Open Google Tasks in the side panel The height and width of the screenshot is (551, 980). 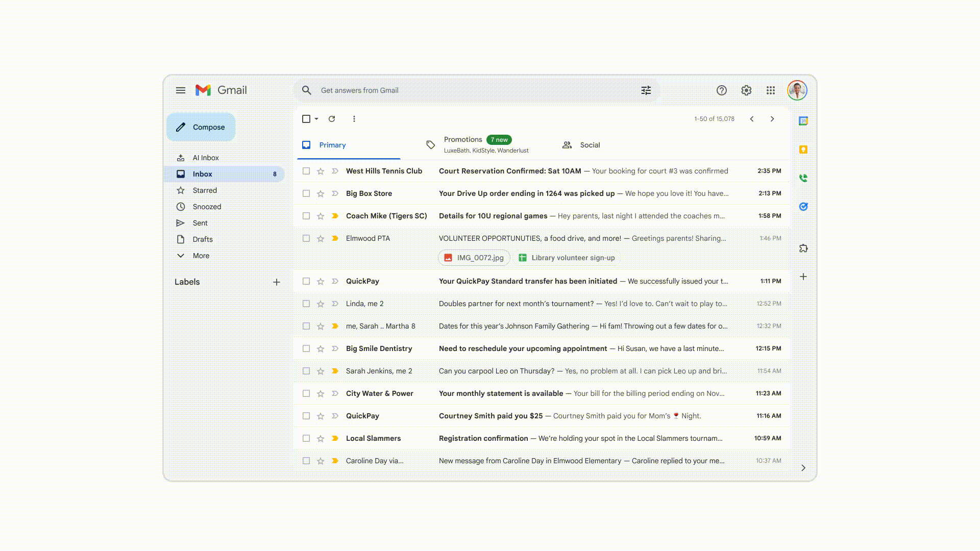(x=803, y=207)
